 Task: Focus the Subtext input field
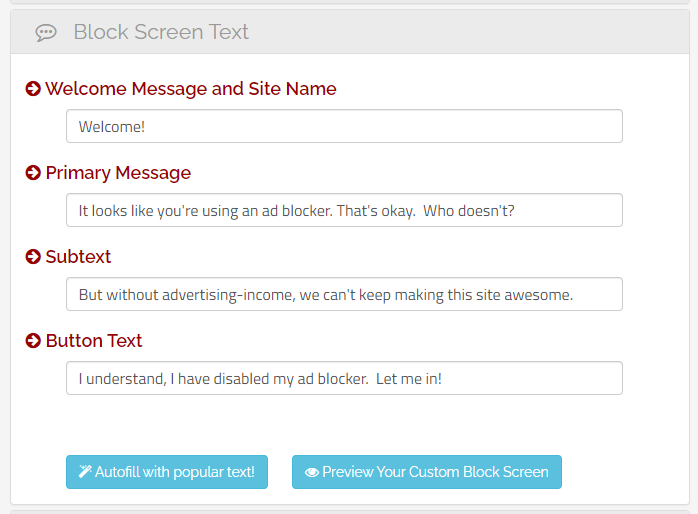[x=344, y=294]
